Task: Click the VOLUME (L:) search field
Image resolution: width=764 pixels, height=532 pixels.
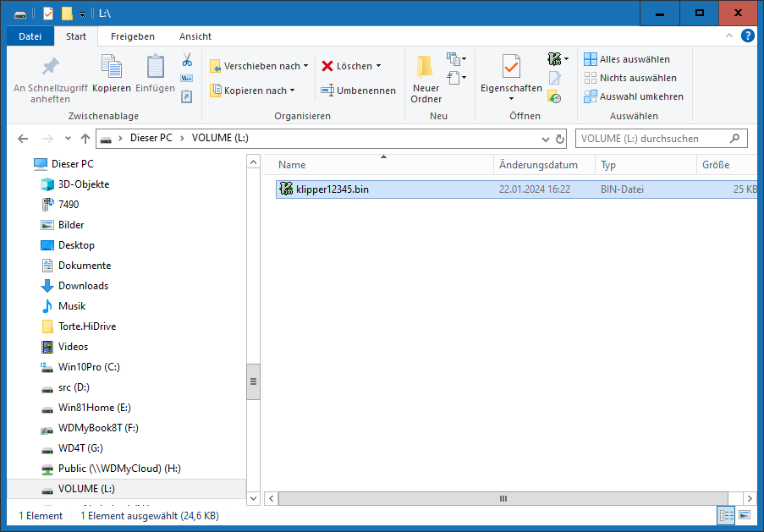Action: tap(651, 139)
